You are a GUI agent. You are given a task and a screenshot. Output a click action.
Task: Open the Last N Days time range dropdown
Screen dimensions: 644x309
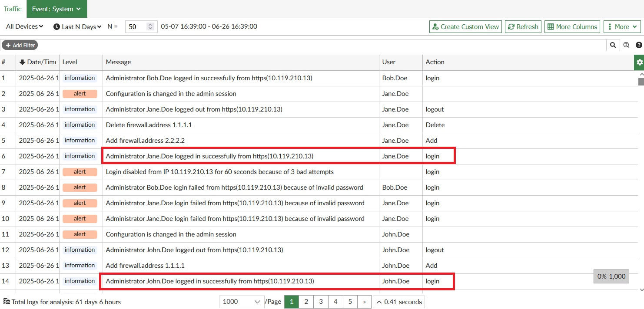click(x=77, y=26)
